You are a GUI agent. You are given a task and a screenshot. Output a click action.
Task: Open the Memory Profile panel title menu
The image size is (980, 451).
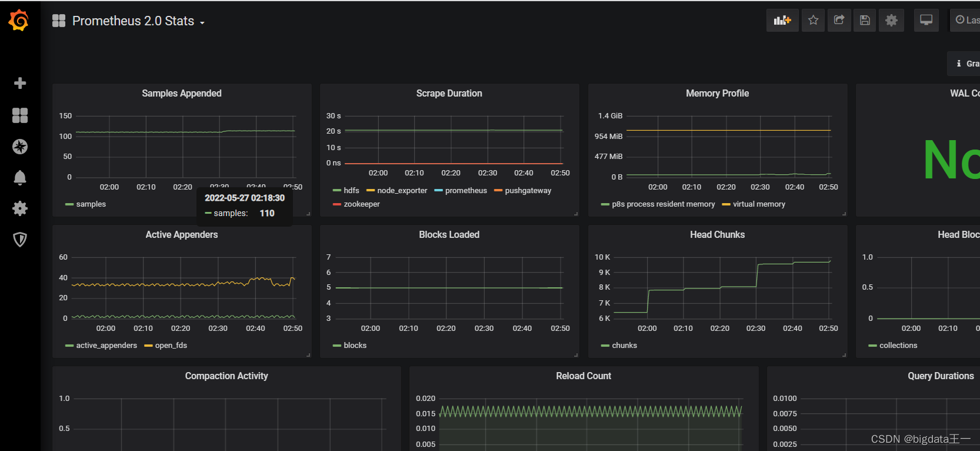tap(718, 94)
